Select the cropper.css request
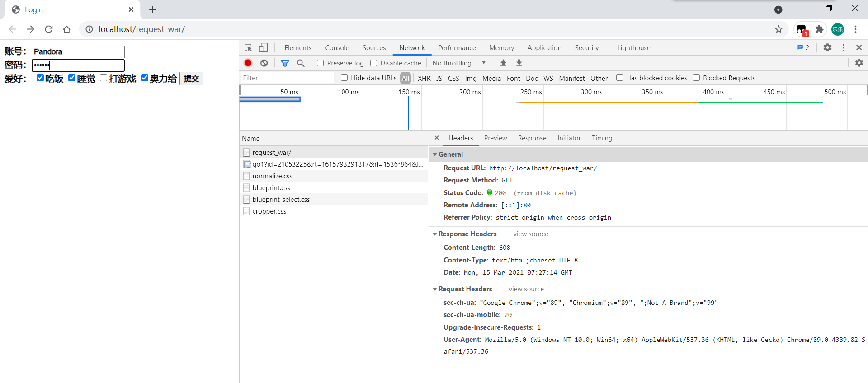This screenshot has height=383, width=868. [x=334, y=211]
